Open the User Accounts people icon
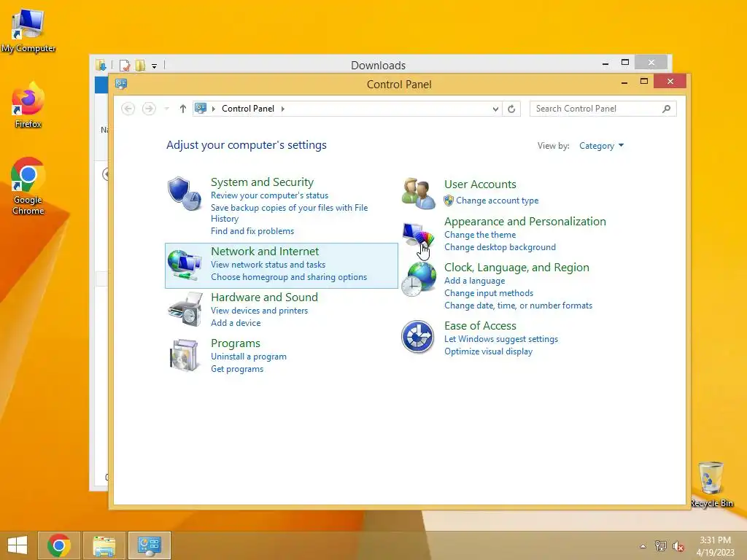Viewport: 747px width, 560px height. (418, 193)
